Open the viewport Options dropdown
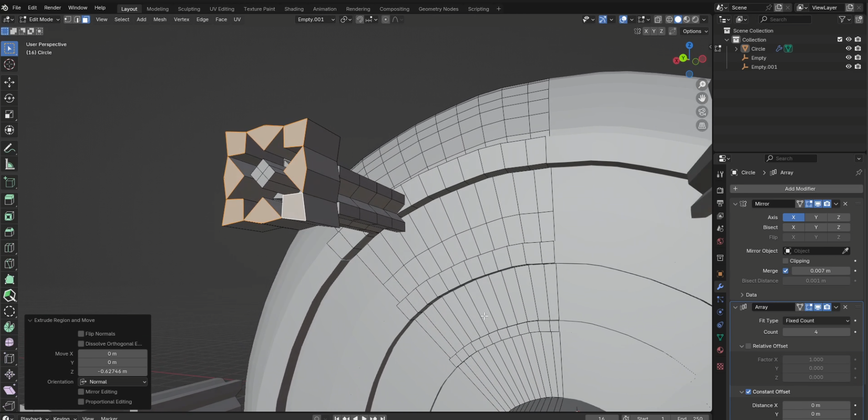This screenshot has width=868, height=420. pos(695,31)
